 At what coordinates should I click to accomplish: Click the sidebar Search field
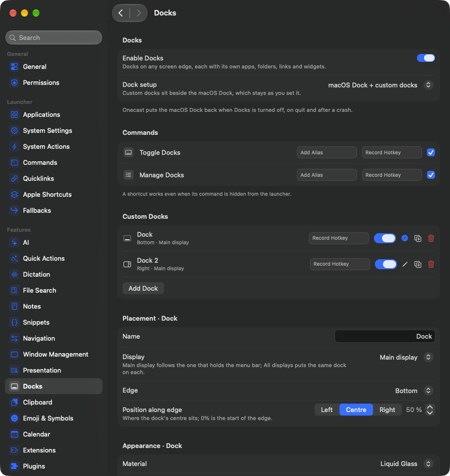point(54,37)
